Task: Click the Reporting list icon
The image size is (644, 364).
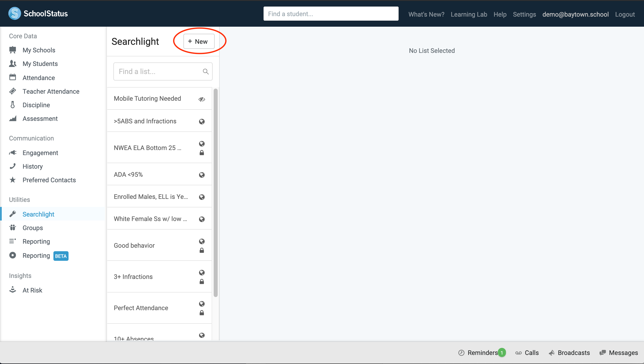Action: coord(13,241)
